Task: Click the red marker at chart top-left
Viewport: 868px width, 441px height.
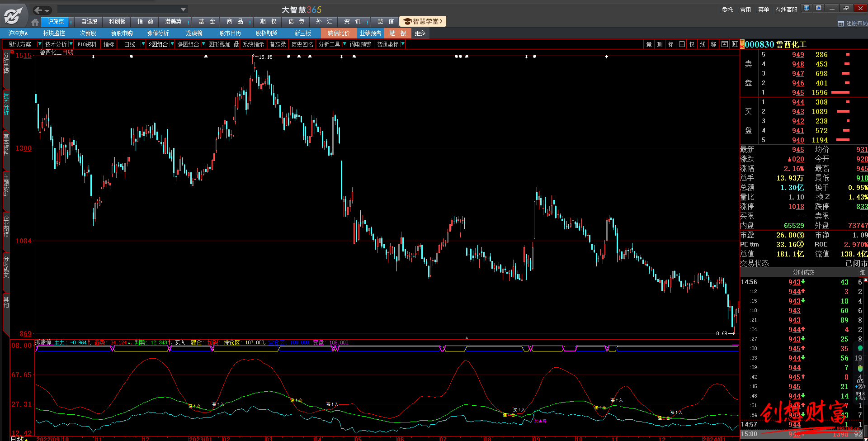Action: [x=12, y=52]
